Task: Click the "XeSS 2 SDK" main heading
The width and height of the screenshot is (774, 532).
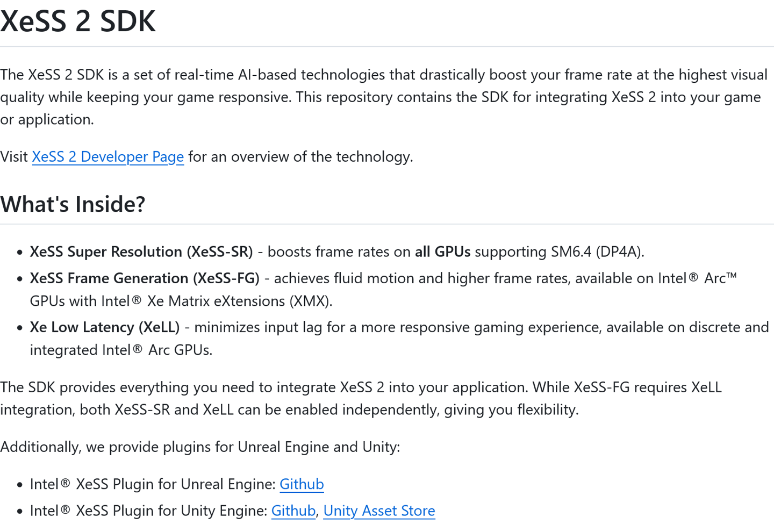Action: click(x=78, y=21)
